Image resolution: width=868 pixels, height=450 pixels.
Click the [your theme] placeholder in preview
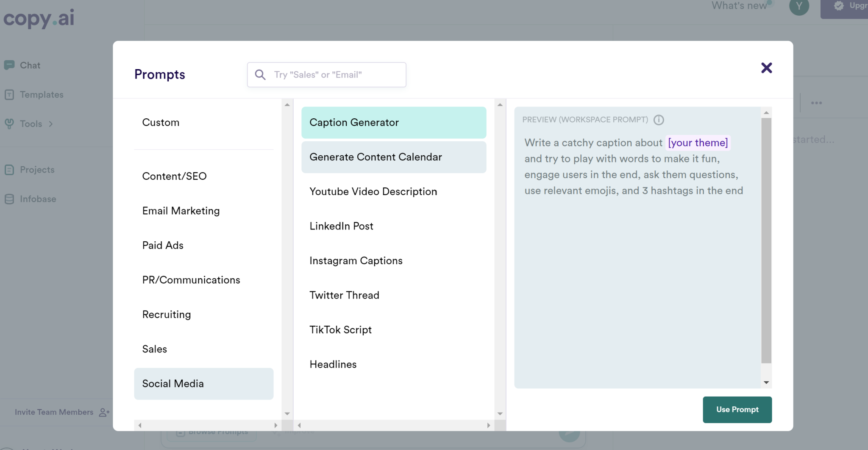(x=698, y=143)
